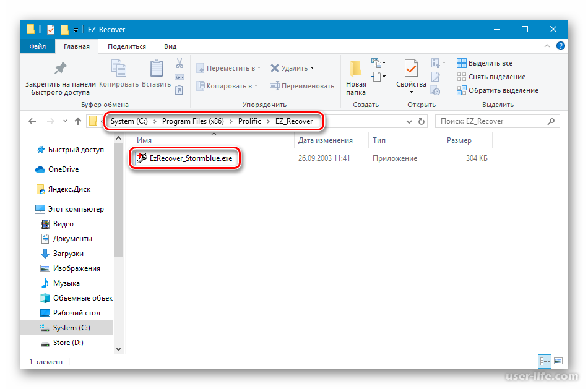
Task: Open Рабочий стол in the sidebar
Action: pos(70,313)
